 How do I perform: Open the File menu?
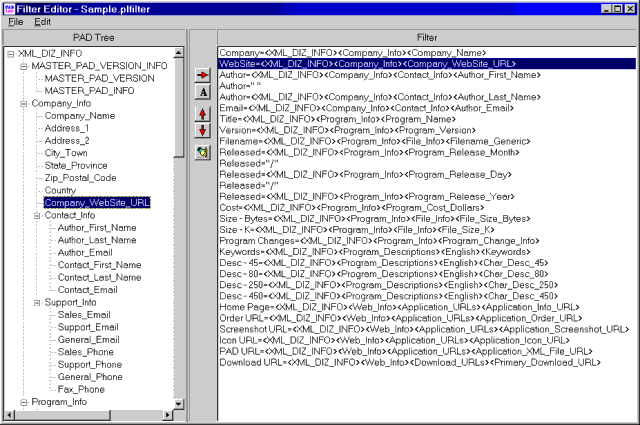click(15, 21)
